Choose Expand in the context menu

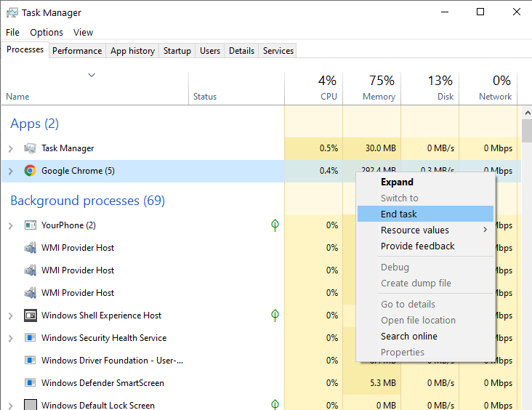pos(425,182)
